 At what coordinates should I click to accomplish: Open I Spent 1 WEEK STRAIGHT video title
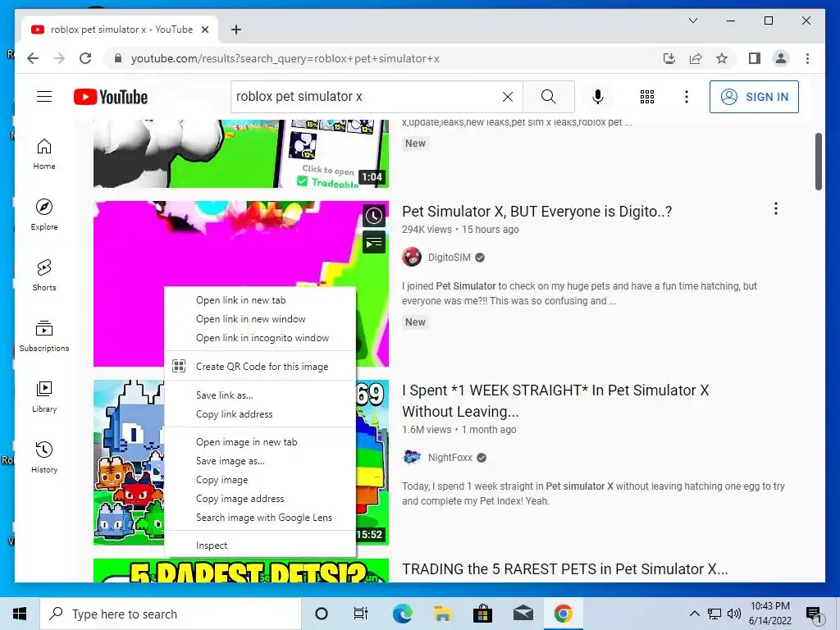[x=555, y=400]
